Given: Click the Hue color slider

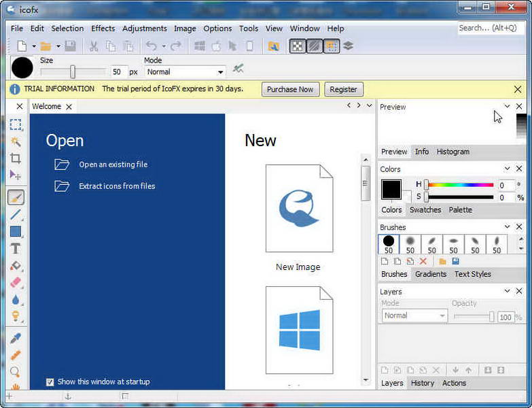Looking at the screenshot, I should click(461, 185).
